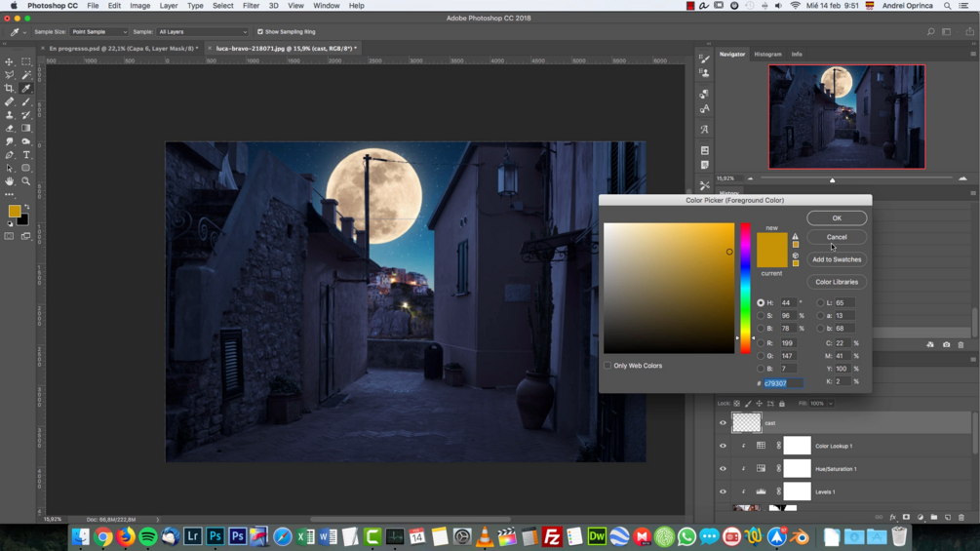Screen dimensions: 980x551
Task: Open the tool preset picker arrow
Action: [24, 32]
